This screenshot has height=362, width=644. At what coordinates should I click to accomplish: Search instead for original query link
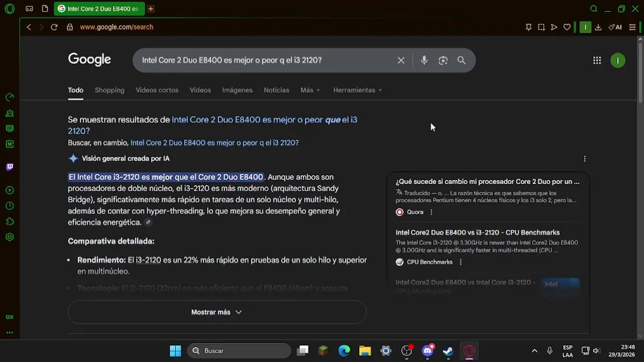tap(214, 143)
